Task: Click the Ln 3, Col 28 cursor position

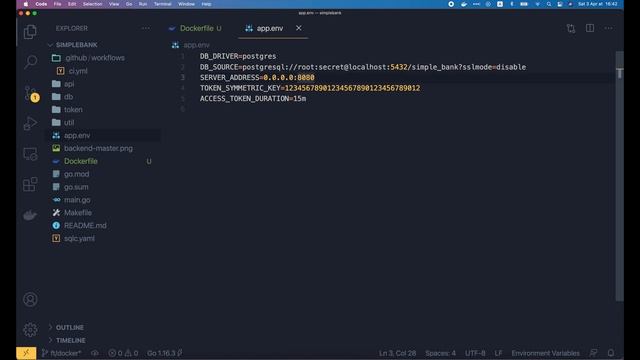Action: [x=397, y=353]
